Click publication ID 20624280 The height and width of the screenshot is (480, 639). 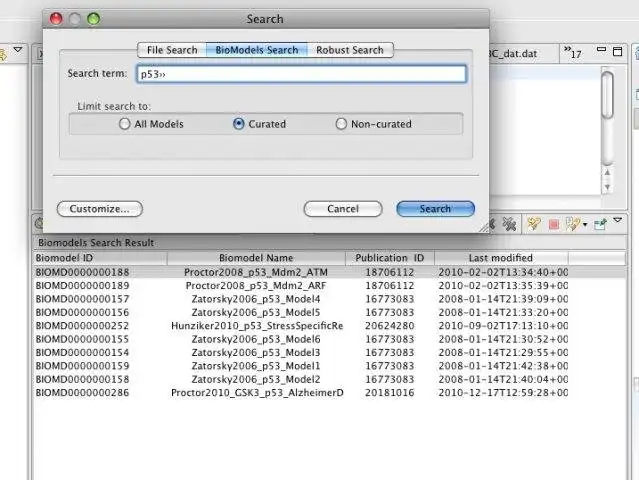pos(390,326)
